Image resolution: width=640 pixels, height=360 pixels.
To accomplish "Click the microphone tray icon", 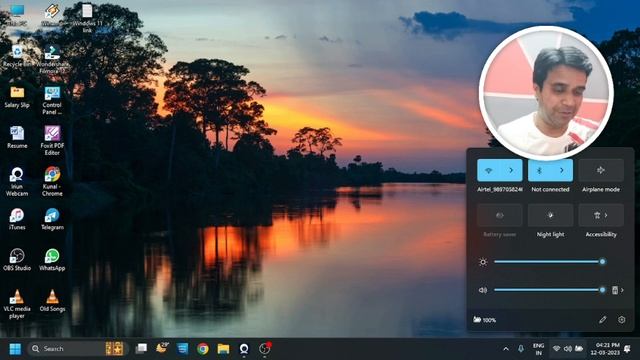I will (x=521, y=349).
